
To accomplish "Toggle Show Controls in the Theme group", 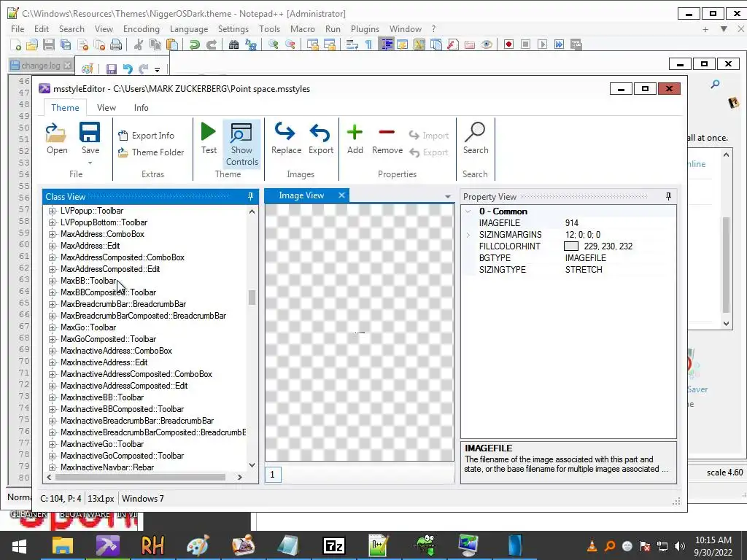I will click(x=241, y=144).
